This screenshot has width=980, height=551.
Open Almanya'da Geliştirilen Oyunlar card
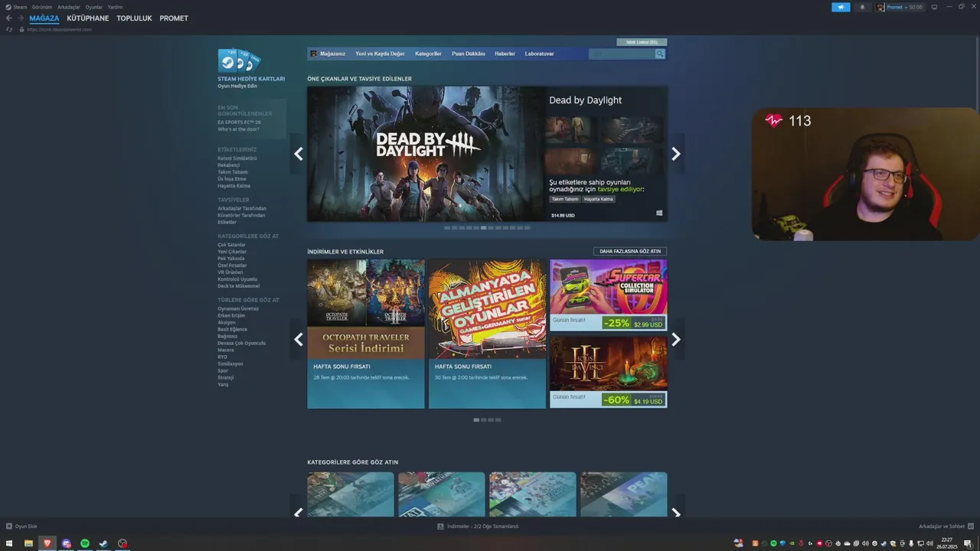tap(487, 334)
